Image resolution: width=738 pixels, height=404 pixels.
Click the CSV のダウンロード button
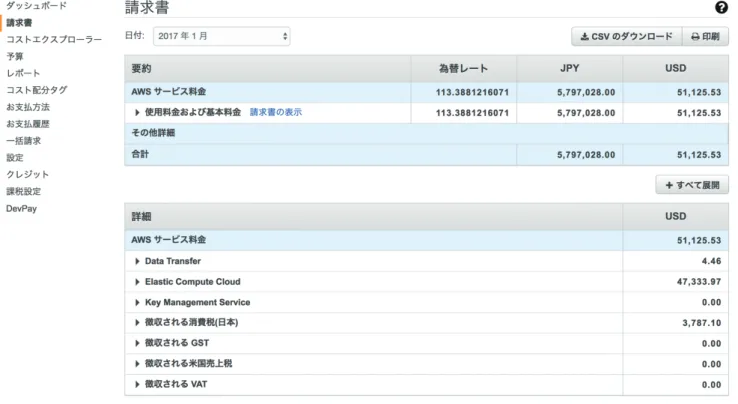626,36
